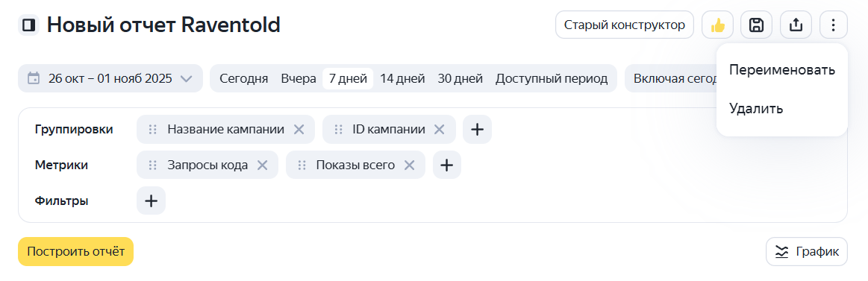Open the 'График' chart view button
This screenshot has width=868, height=281.
(807, 252)
